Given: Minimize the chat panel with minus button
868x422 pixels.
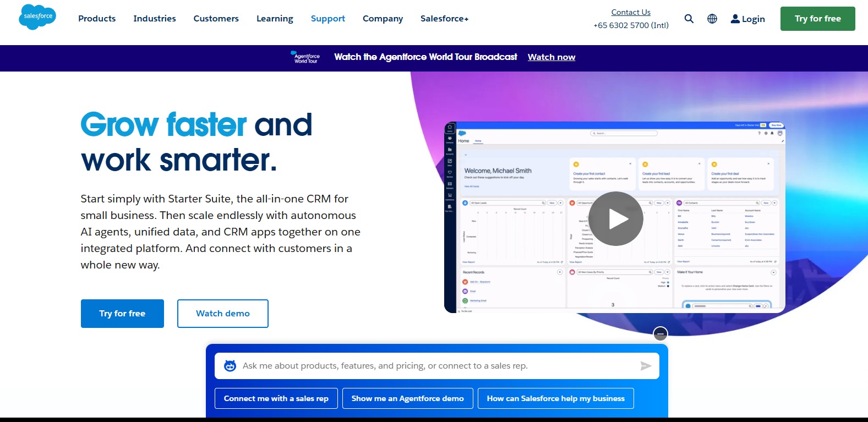Looking at the screenshot, I should pyautogui.click(x=660, y=334).
